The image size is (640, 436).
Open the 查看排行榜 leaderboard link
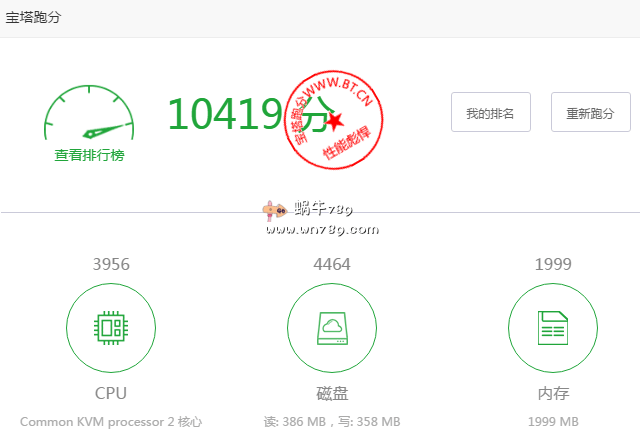point(89,156)
